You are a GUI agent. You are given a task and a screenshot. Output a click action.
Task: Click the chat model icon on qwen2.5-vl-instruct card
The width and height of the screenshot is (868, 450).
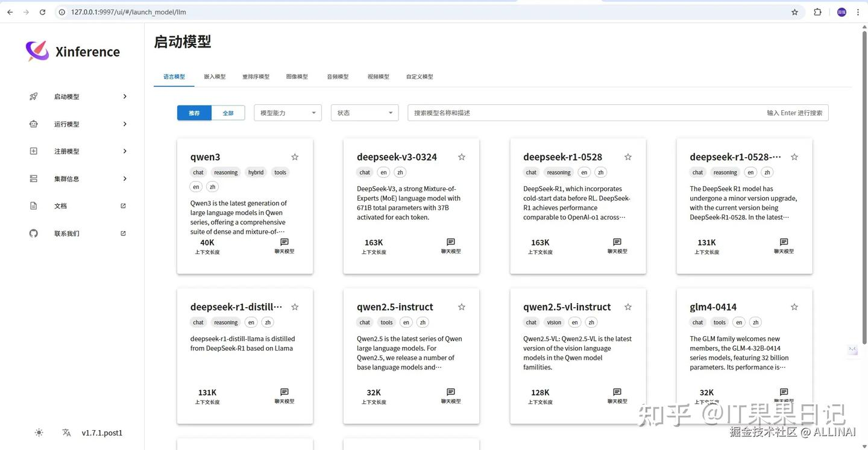(617, 392)
